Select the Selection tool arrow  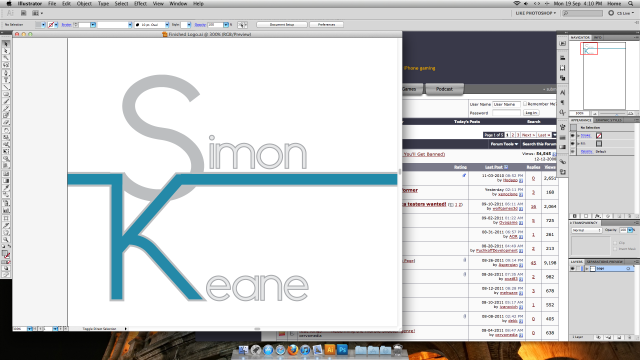(x=6, y=44)
